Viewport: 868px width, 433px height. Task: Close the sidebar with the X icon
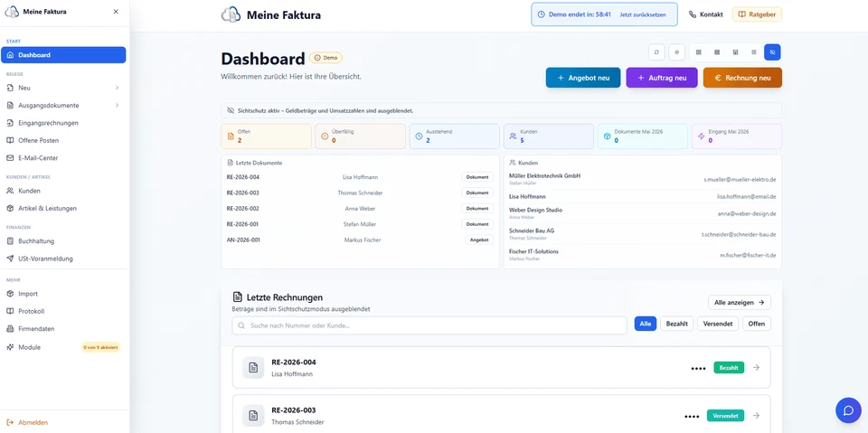(116, 12)
